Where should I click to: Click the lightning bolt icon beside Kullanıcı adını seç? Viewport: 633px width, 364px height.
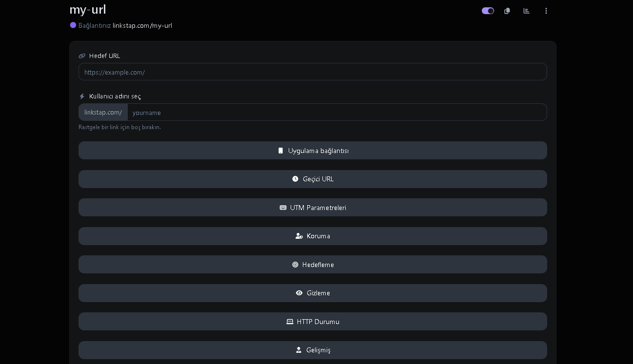(x=82, y=96)
